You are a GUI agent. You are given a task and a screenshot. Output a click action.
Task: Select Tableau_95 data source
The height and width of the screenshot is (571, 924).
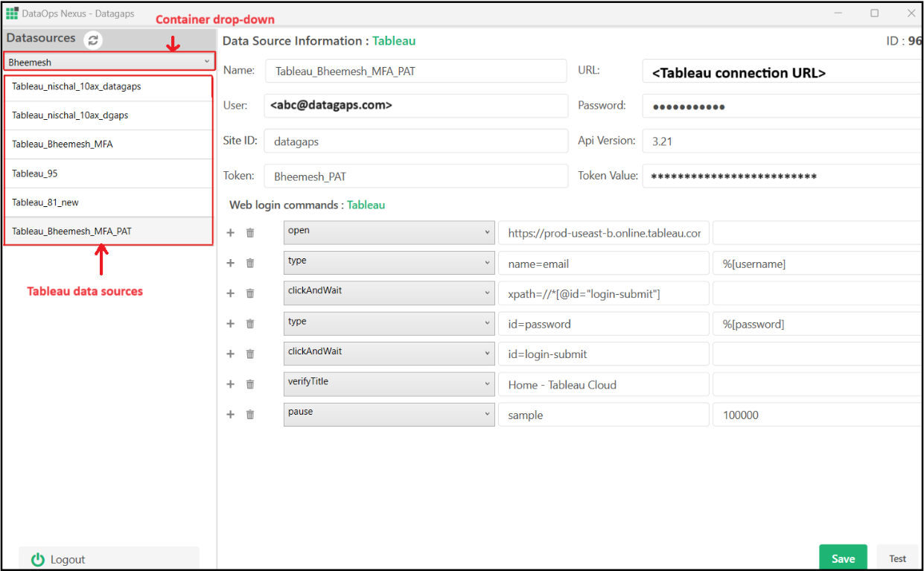[x=108, y=173]
